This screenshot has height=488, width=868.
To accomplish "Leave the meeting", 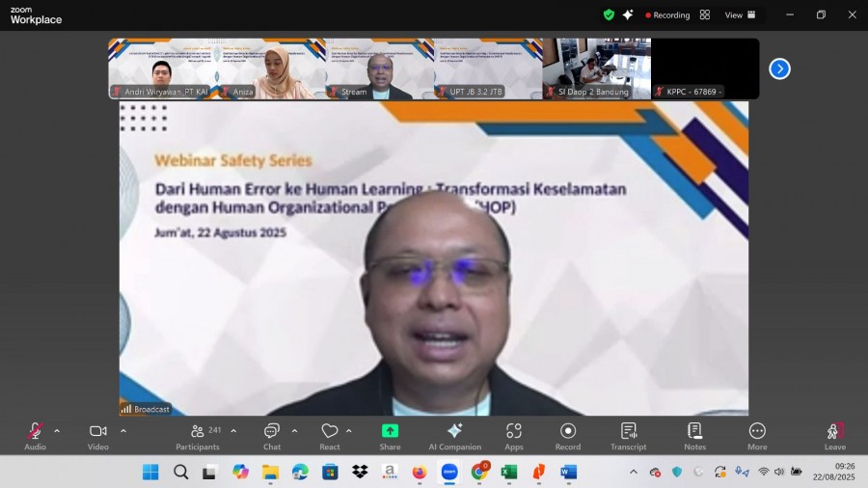I will coord(835,436).
